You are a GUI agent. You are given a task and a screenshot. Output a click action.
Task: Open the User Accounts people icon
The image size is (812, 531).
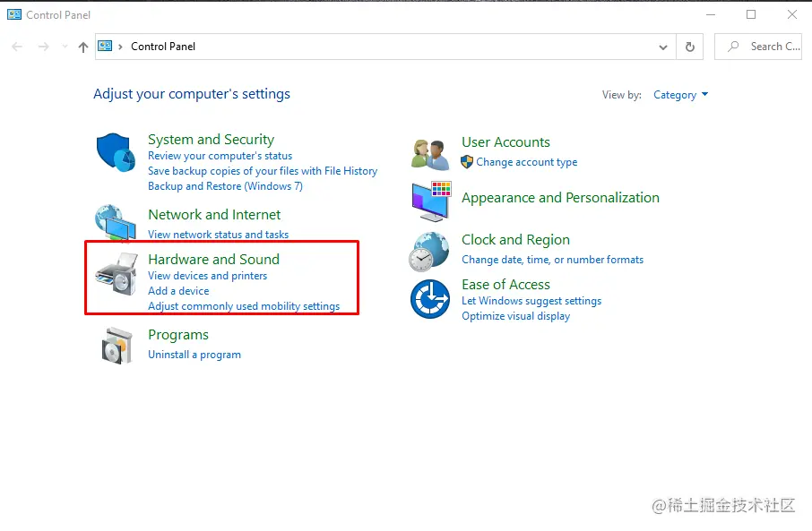click(x=430, y=154)
